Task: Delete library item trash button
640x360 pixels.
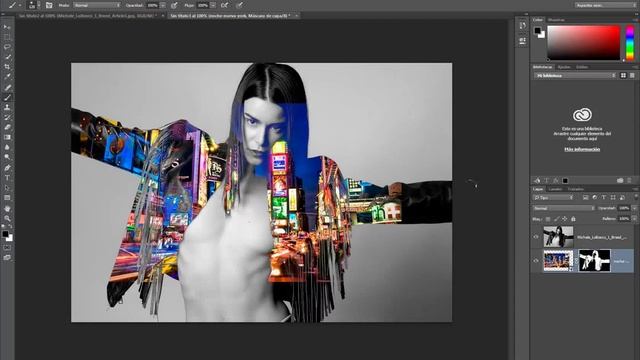Action: [x=630, y=180]
